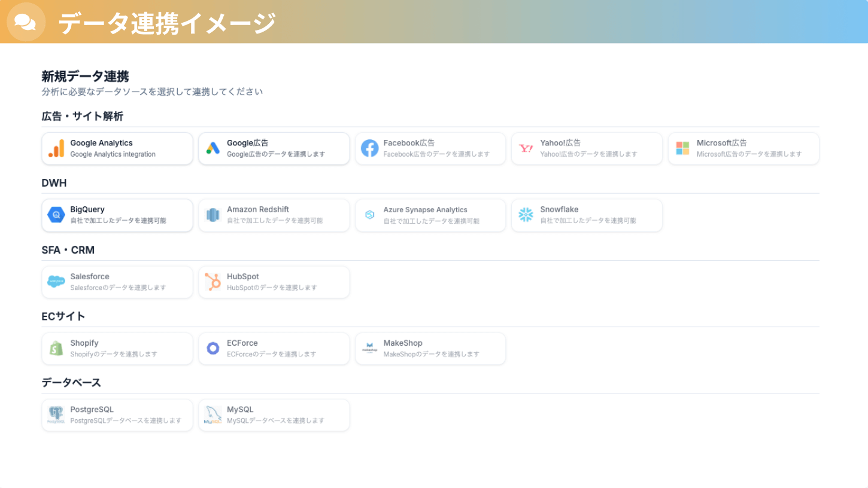
Task: Click the Amazon Redshift icon
Action: [x=213, y=215]
